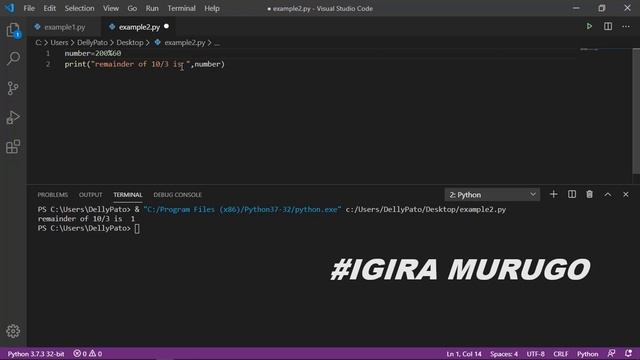
Task: Open the Explorer view in activity bar
Action: point(13,31)
